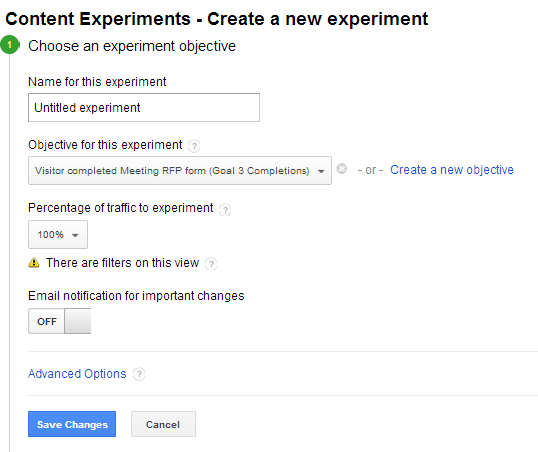Click the help icon beside Objective for this experiment
The width and height of the screenshot is (538, 452).
click(194, 146)
